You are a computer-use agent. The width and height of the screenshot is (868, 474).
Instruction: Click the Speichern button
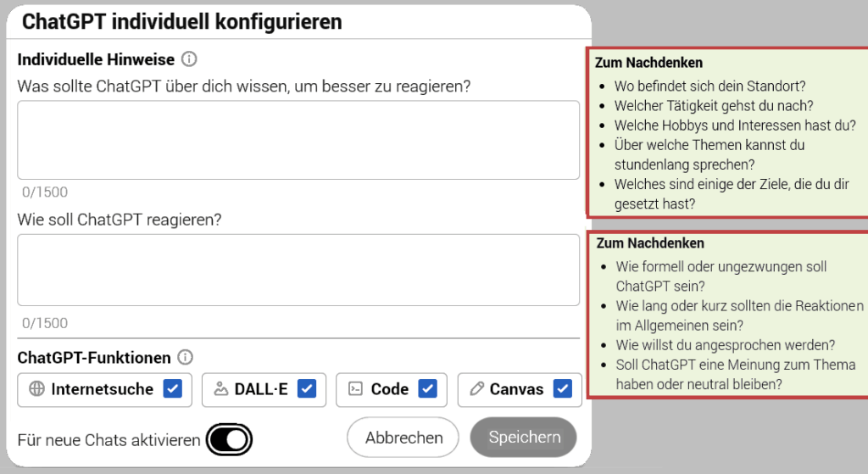click(x=524, y=438)
